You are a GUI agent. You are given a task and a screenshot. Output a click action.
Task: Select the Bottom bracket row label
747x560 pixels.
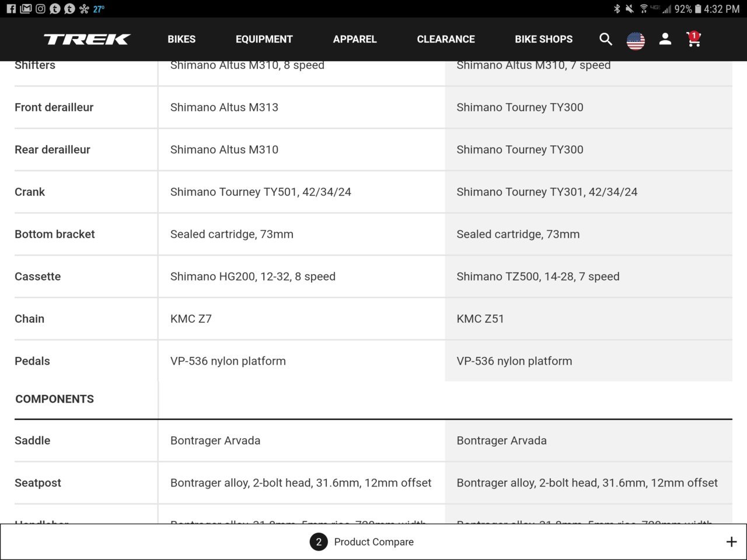(x=55, y=234)
